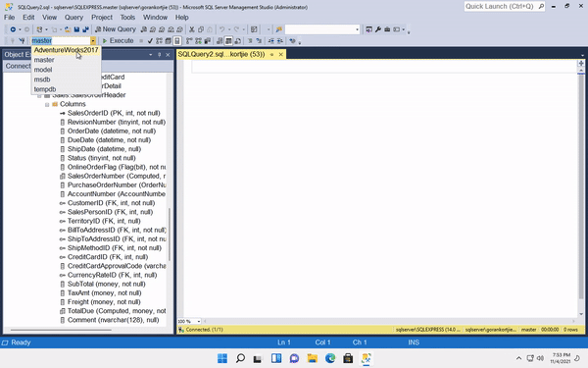The width and height of the screenshot is (588, 368).
Task: Open the Edit menu
Action: (x=28, y=18)
